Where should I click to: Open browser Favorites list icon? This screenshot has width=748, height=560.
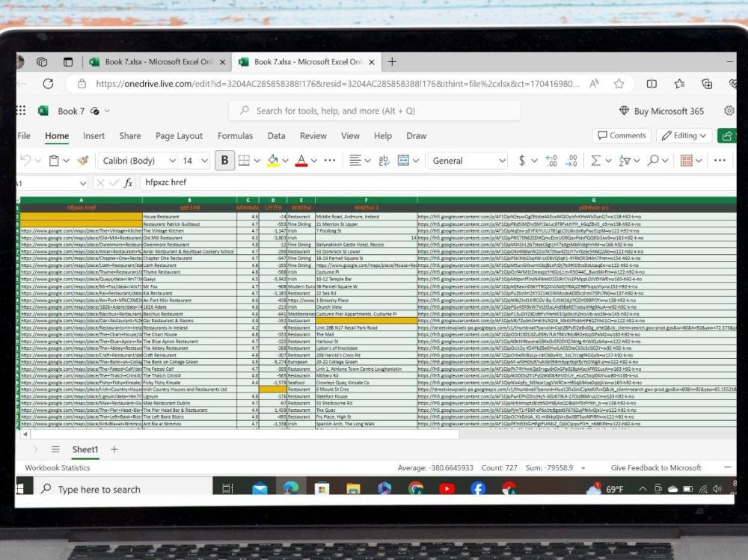pos(680,84)
